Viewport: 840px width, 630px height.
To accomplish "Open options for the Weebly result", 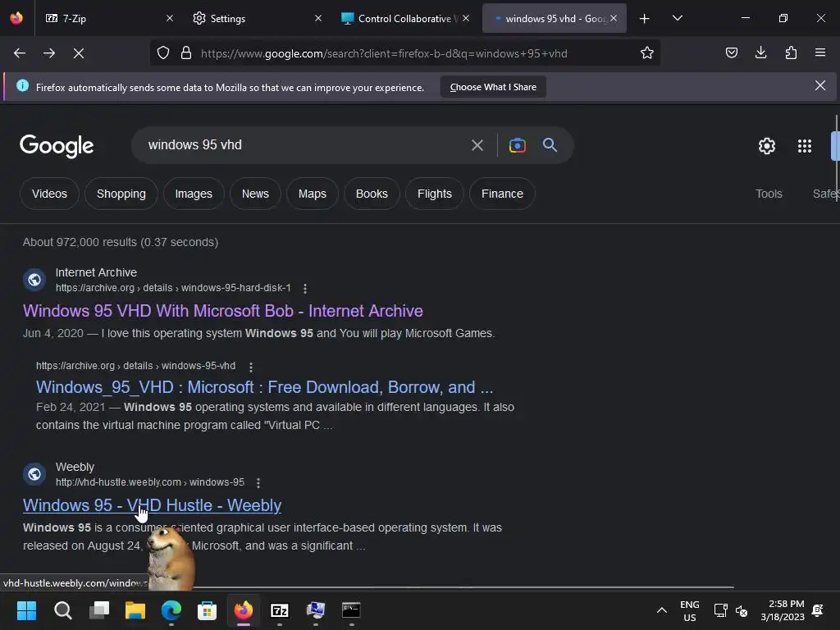I will [x=258, y=482].
